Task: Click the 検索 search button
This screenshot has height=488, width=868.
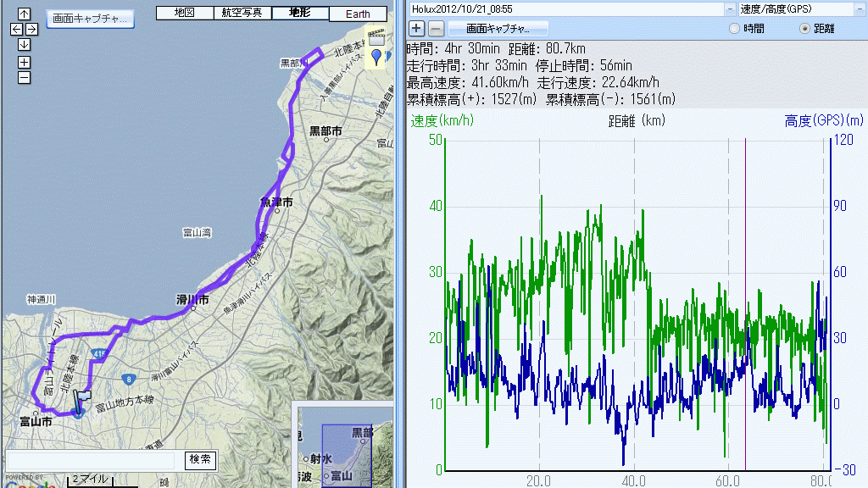Action: [x=201, y=459]
